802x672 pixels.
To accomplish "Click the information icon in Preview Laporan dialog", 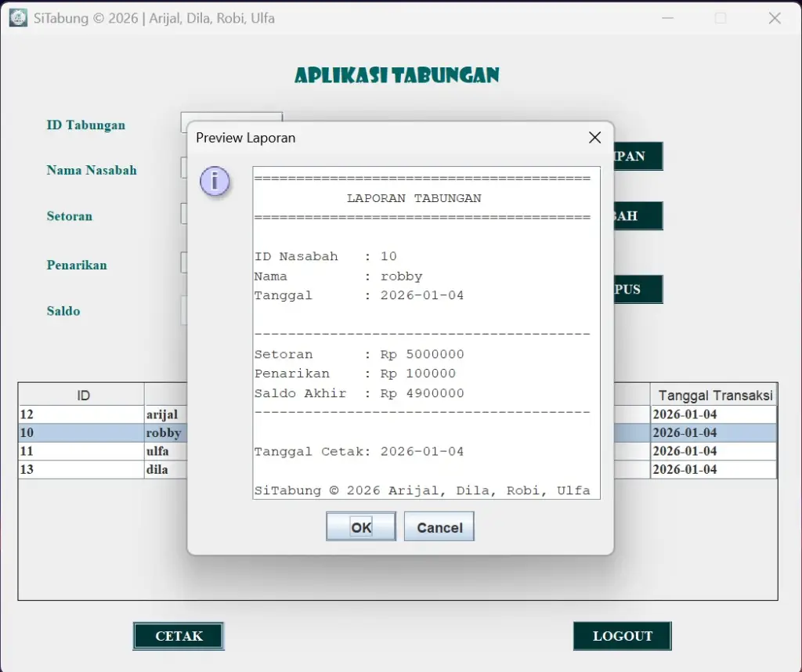I will [215, 182].
